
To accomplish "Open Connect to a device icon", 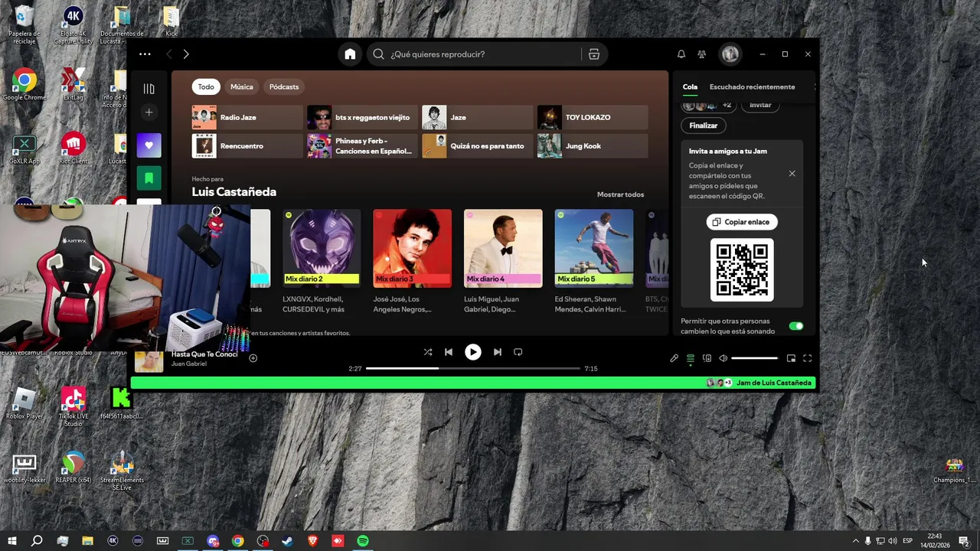I will point(707,358).
